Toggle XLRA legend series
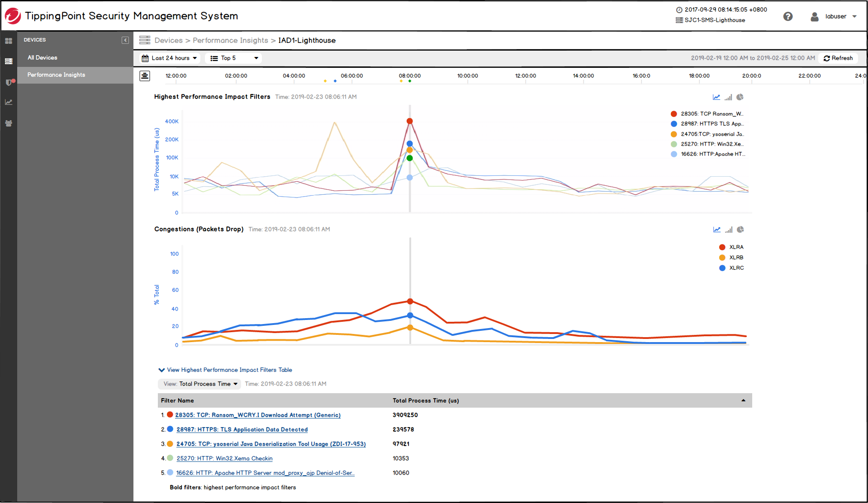This screenshot has width=868, height=503. 731,247
